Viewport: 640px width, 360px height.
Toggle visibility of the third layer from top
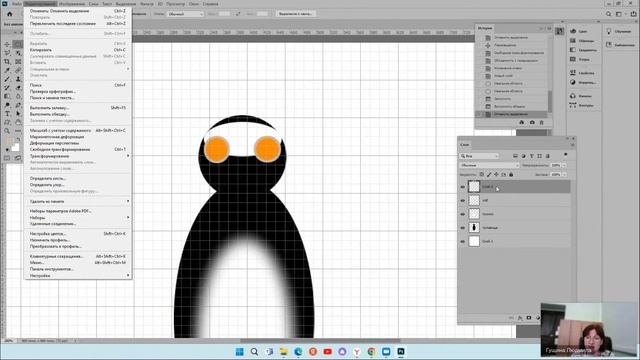pyautogui.click(x=462, y=214)
